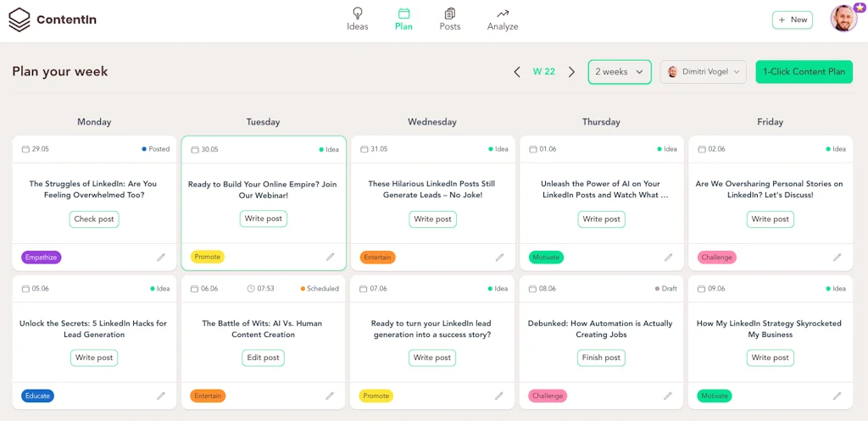Go to next week arrow

[572, 72]
